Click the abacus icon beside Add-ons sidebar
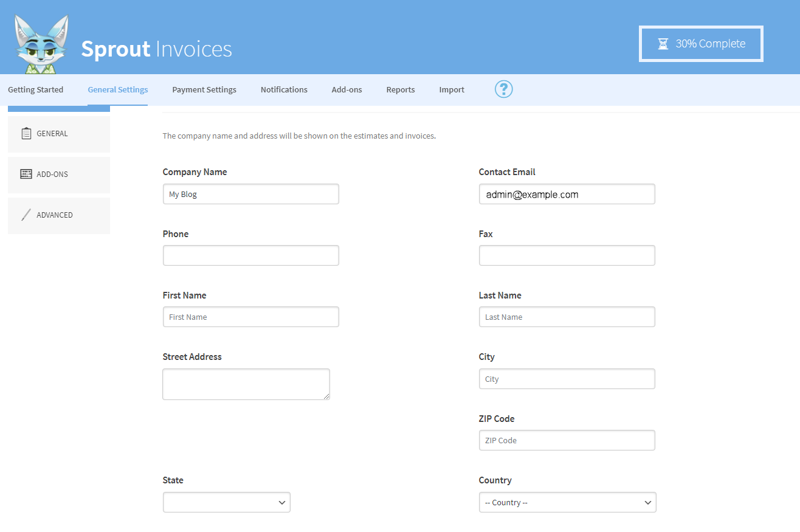Viewport: 800px width, 532px height. 26,174
